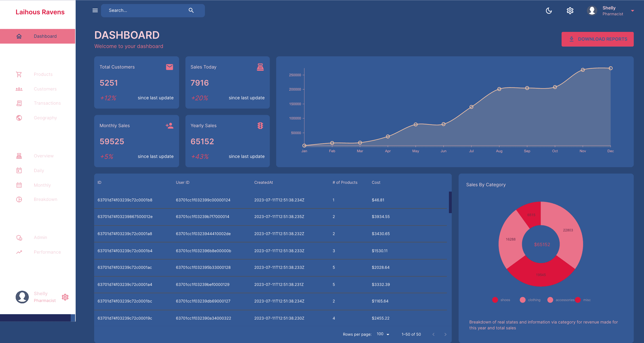Click the $2455.22 cost cell
The height and width of the screenshot is (343, 644).
click(x=381, y=318)
